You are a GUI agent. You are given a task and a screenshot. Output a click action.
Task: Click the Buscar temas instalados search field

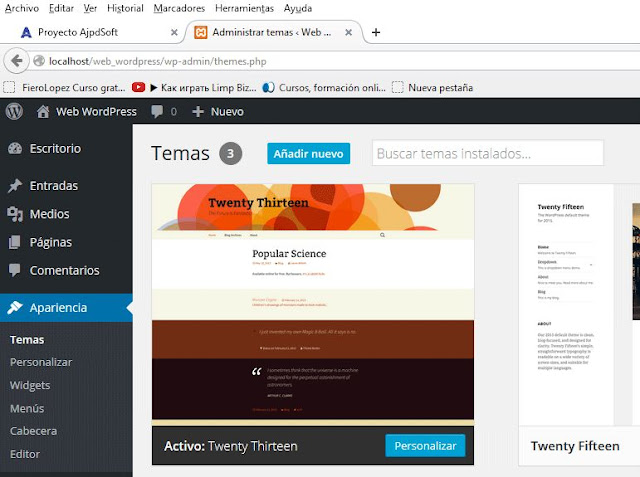(488, 153)
